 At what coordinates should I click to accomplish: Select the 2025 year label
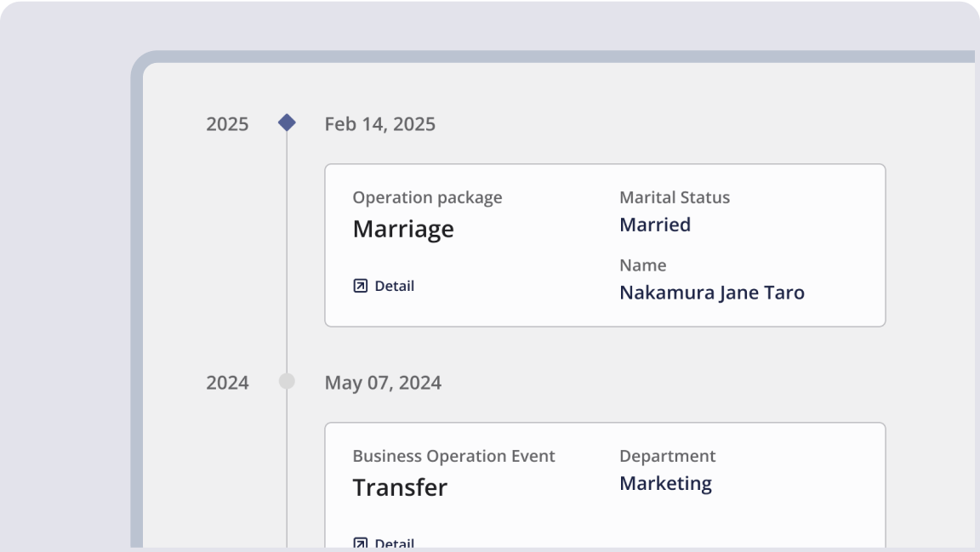(x=227, y=124)
